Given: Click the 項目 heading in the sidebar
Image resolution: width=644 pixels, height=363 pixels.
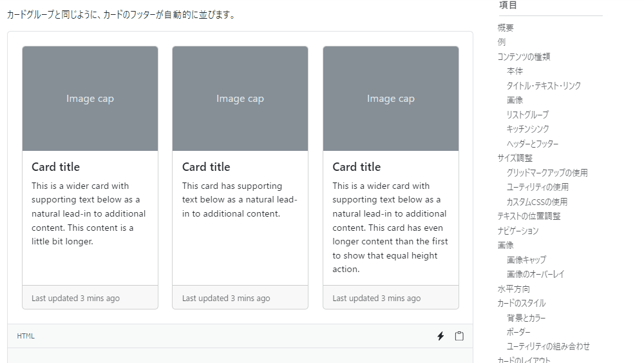Looking at the screenshot, I should pyautogui.click(x=507, y=5).
